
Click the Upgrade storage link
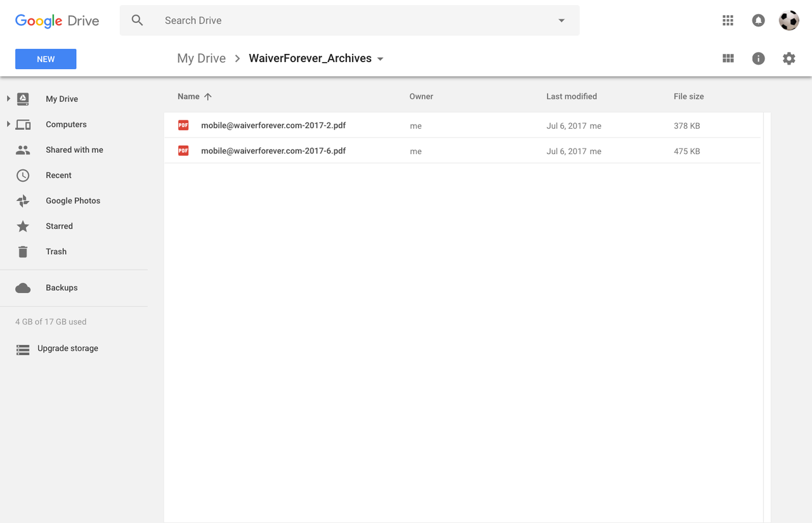pos(68,348)
